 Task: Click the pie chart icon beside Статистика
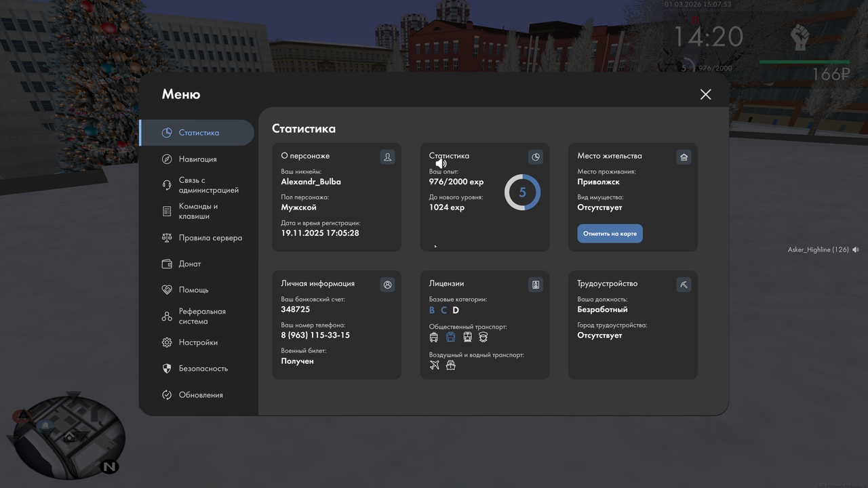[x=167, y=133]
